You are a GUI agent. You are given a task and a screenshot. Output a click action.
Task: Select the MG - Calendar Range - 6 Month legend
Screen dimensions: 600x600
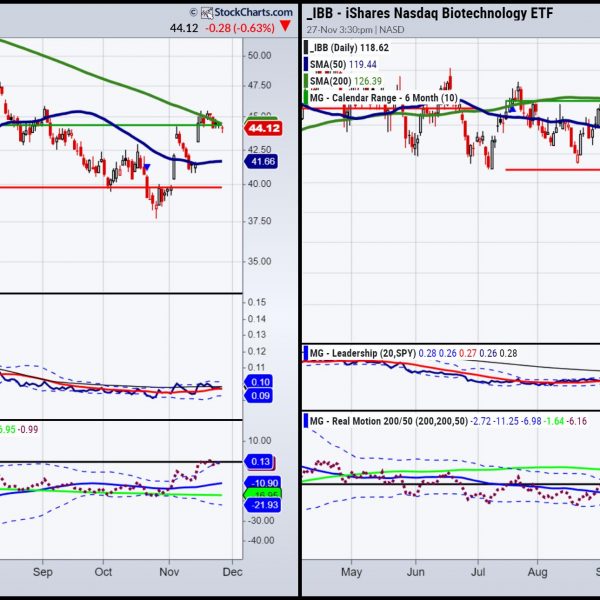pyautogui.click(x=384, y=98)
